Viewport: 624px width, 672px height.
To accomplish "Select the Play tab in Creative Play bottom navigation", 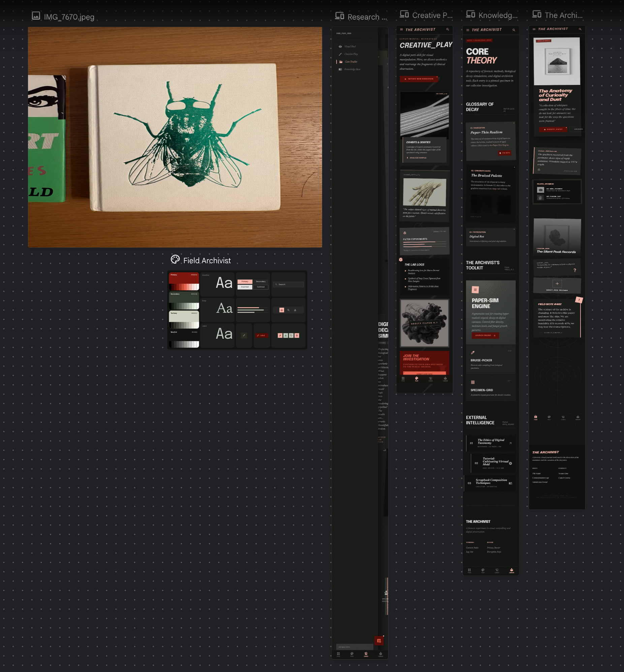I will (x=416, y=379).
